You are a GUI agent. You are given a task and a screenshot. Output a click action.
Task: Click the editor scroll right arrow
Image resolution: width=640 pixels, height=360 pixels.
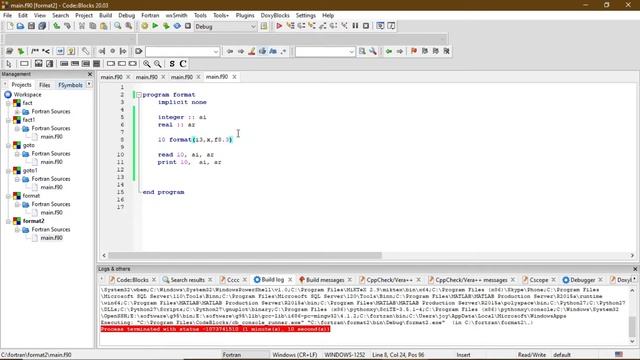(632, 256)
